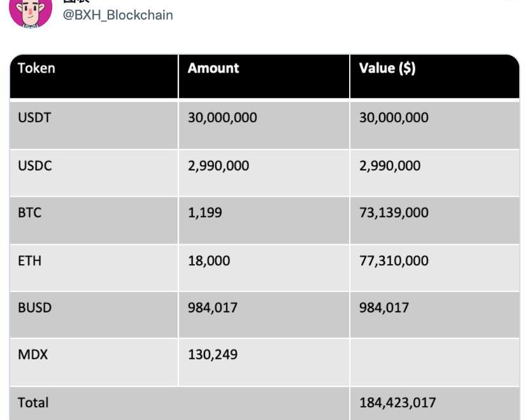This screenshot has height=420, width=530.
Task: Select the USDT amount 30,000,000 cell
Action: point(264,125)
